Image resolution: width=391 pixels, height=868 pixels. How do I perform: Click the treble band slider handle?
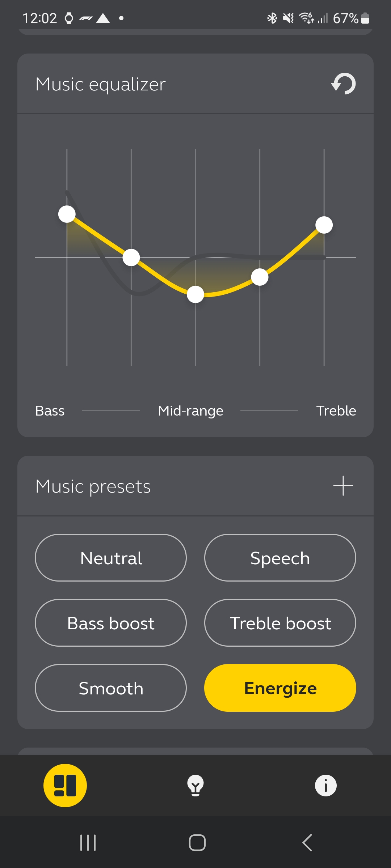[x=324, y=225]
